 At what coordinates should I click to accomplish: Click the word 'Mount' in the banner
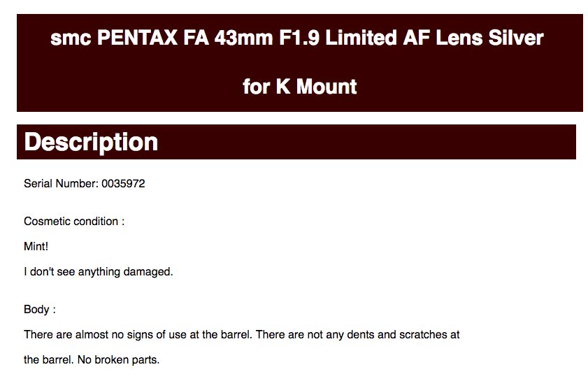pyautogui.click(x=327, y=87)
